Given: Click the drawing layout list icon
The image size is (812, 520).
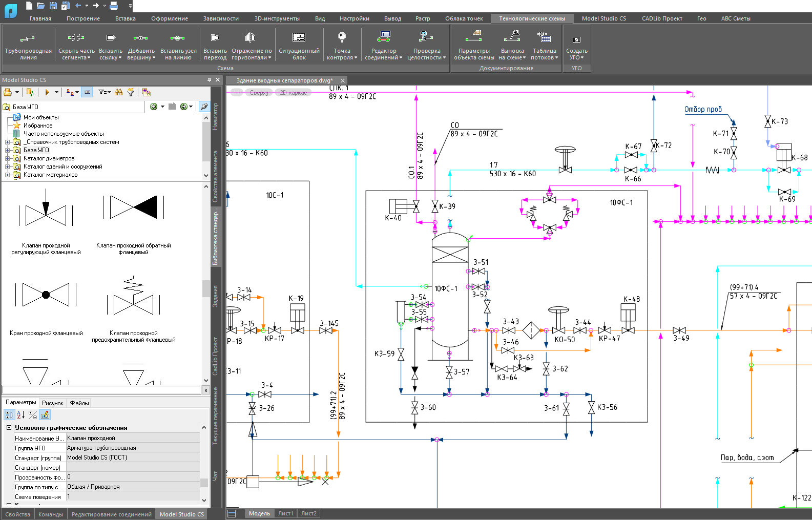Looking at the screenshot, I should (232, 513).
